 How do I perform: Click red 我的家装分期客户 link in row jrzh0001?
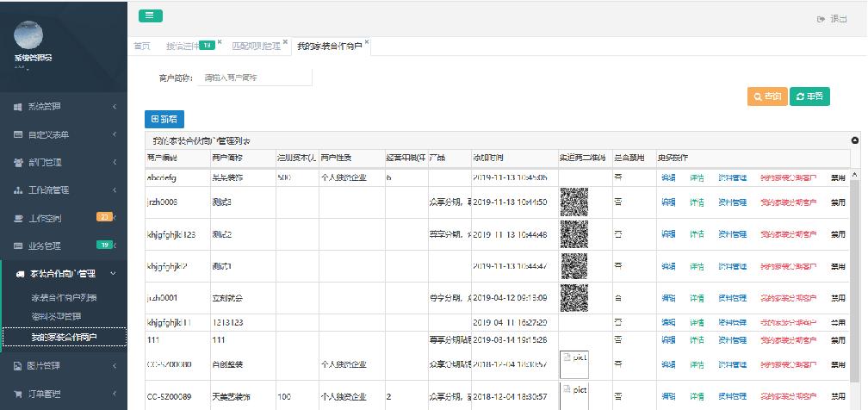tap(789, 298)
